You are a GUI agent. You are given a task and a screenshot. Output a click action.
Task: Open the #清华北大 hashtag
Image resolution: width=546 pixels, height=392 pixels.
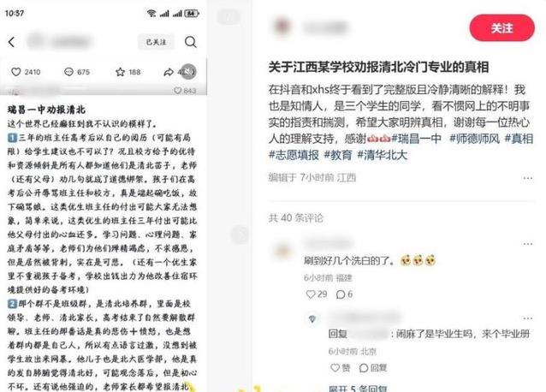pyautogui.click(x=383, y=155)
